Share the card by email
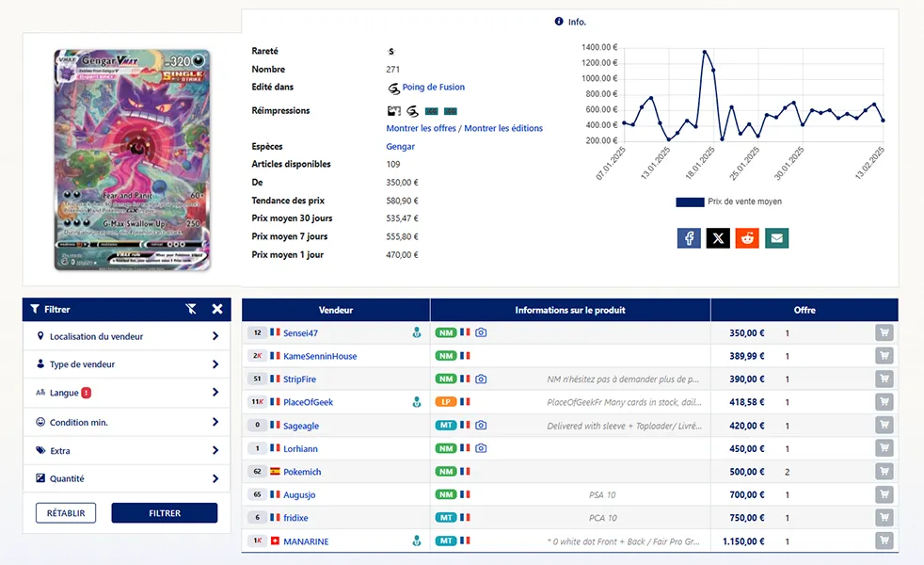Image resolution: width=924 pixels, height=565 pixels. pos(776,238)
